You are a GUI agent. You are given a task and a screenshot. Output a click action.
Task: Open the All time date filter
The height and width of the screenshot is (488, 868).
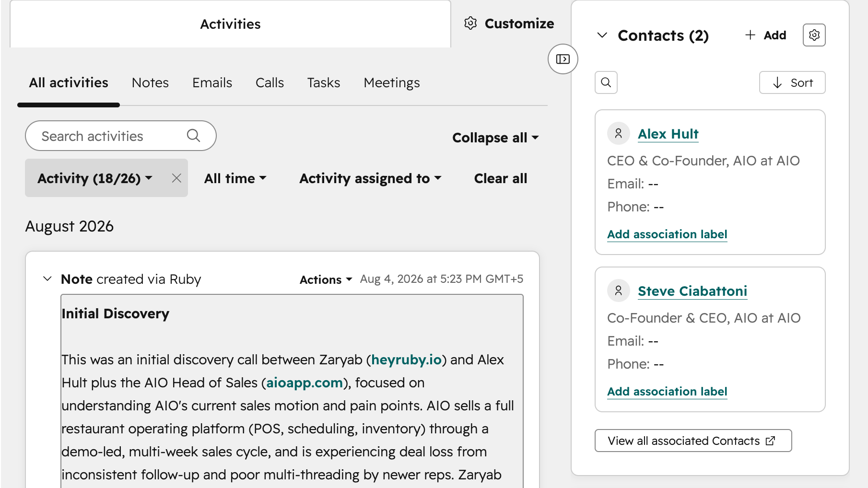[x=235, y=178]
